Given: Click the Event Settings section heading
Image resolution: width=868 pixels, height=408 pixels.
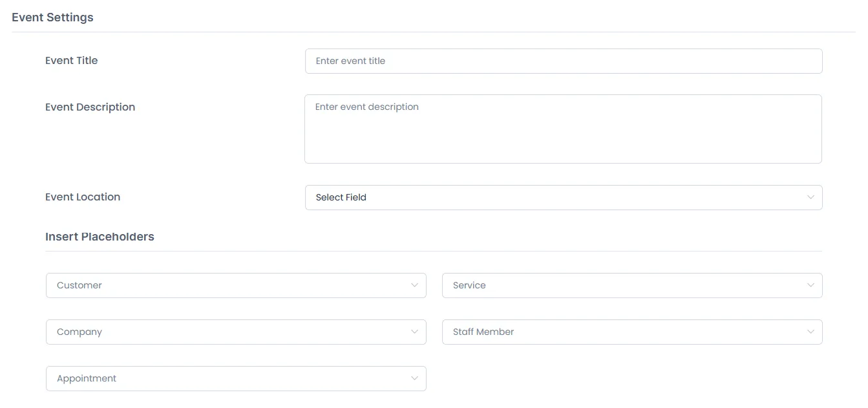Looking at the screenshot, I should coord(52,17).
